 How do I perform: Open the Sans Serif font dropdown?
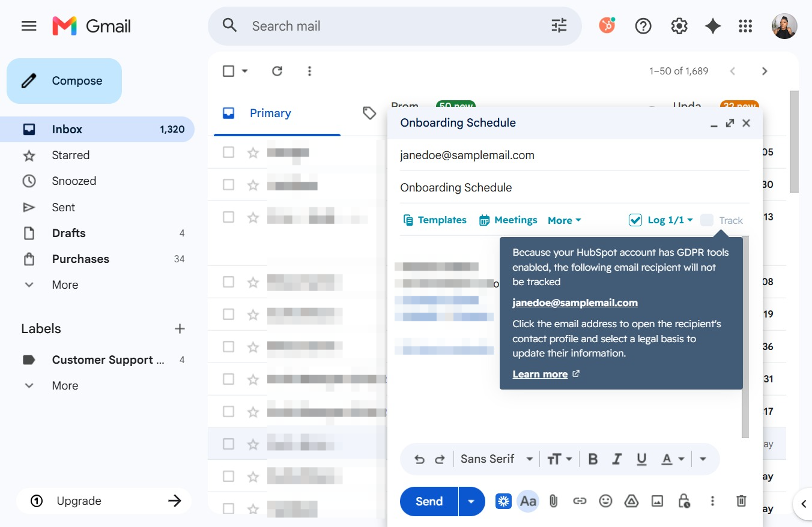(497, 459)
